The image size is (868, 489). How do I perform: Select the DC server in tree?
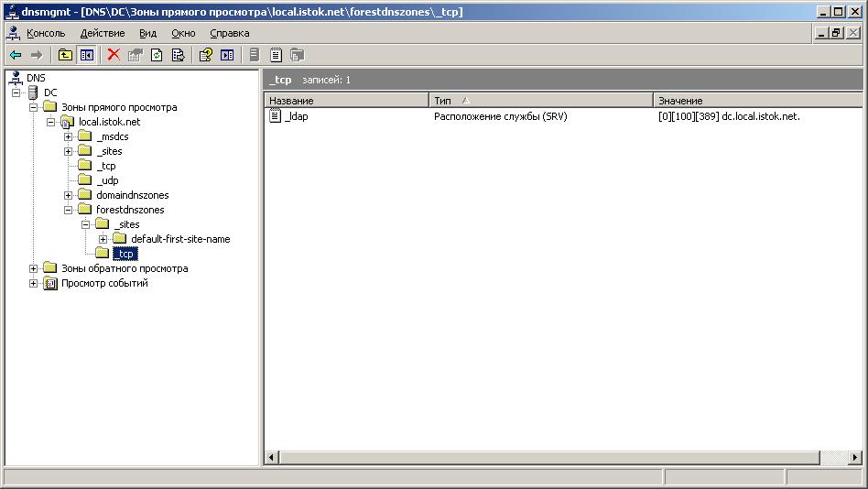[50, 92]
